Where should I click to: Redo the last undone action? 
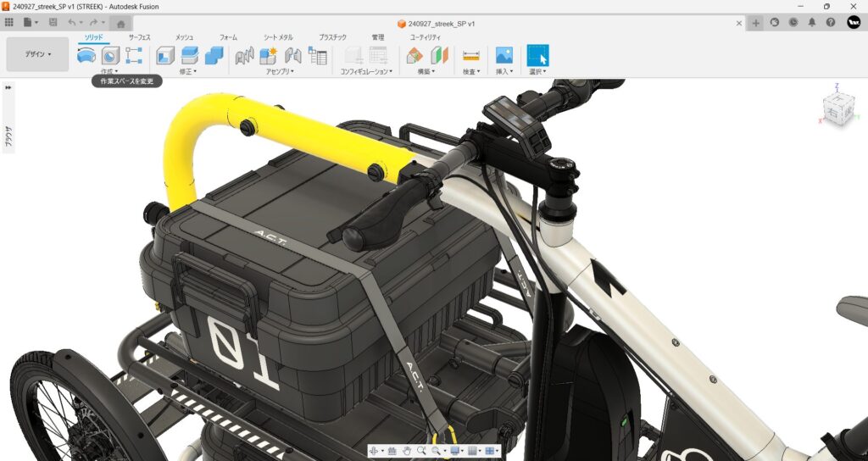tap(93, 23)
